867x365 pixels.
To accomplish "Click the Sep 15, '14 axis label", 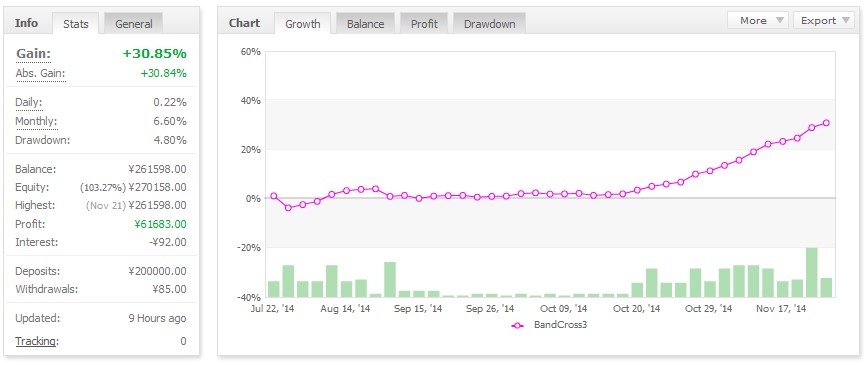I will point(418,309).
